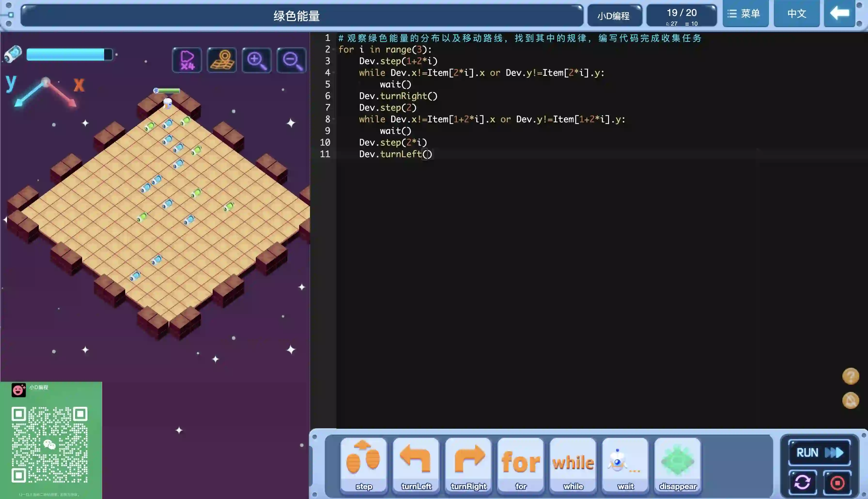Insert the wait command block
Viewport: 868px width, 499px height.
coord(625,465)
